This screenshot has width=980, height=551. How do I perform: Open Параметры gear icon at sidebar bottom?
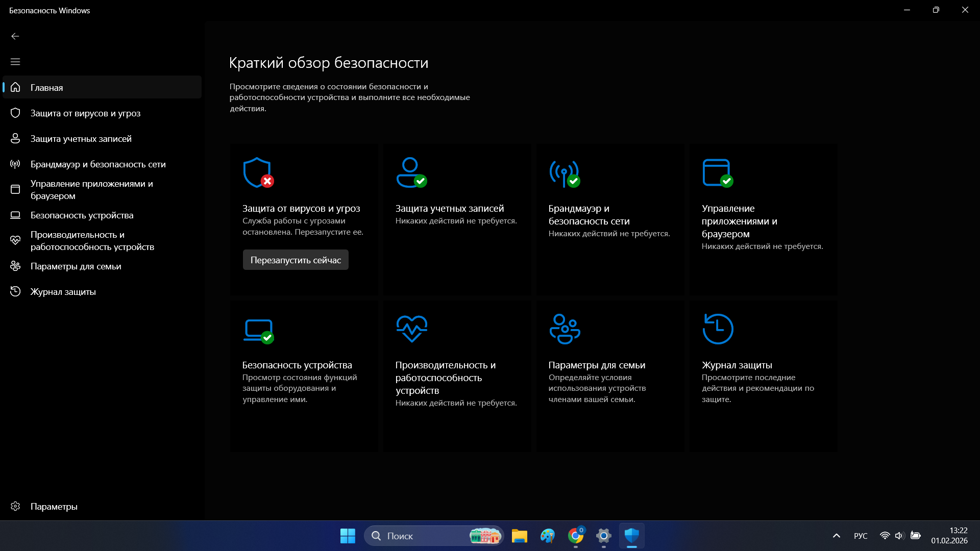(x=15, y=506)
